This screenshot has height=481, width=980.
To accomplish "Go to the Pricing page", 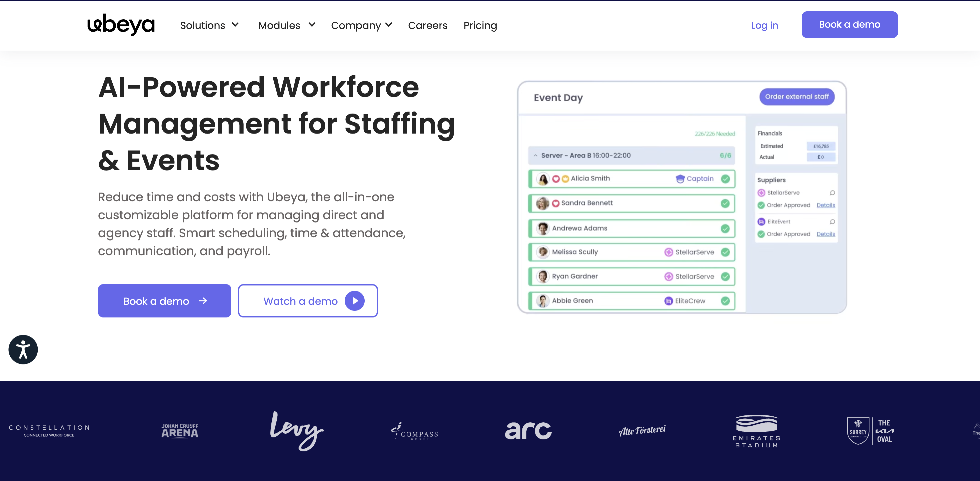I will pos(480,25).
